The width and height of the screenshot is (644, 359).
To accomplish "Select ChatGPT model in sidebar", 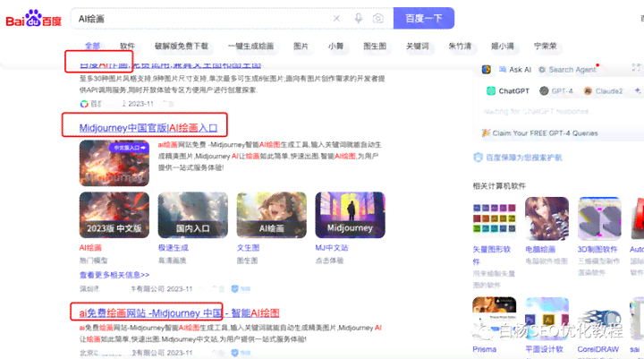I will 508,91.
